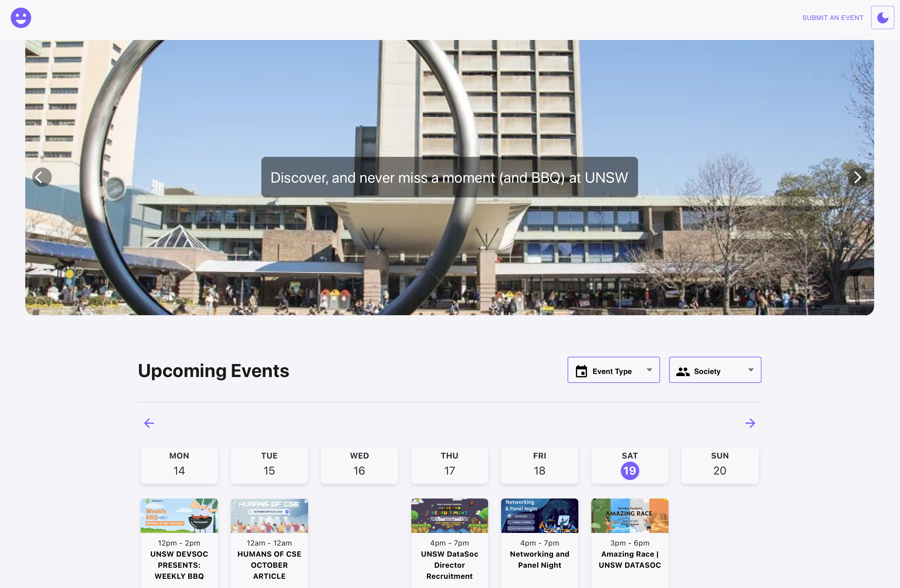Click the people icon in Society filter

pos(683,371)
